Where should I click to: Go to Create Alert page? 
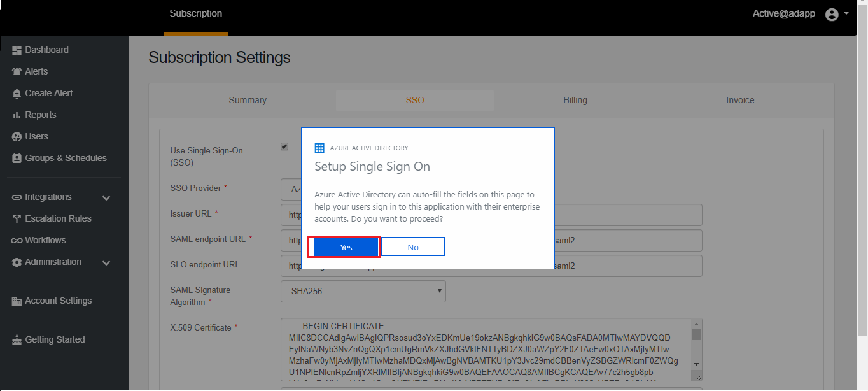[x=49, y=93]
